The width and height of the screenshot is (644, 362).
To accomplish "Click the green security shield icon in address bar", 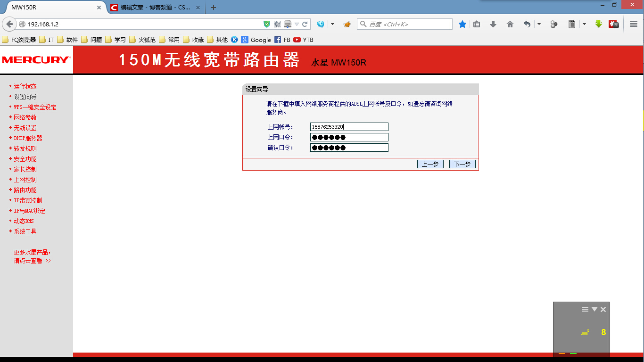I will coord(267,24).
